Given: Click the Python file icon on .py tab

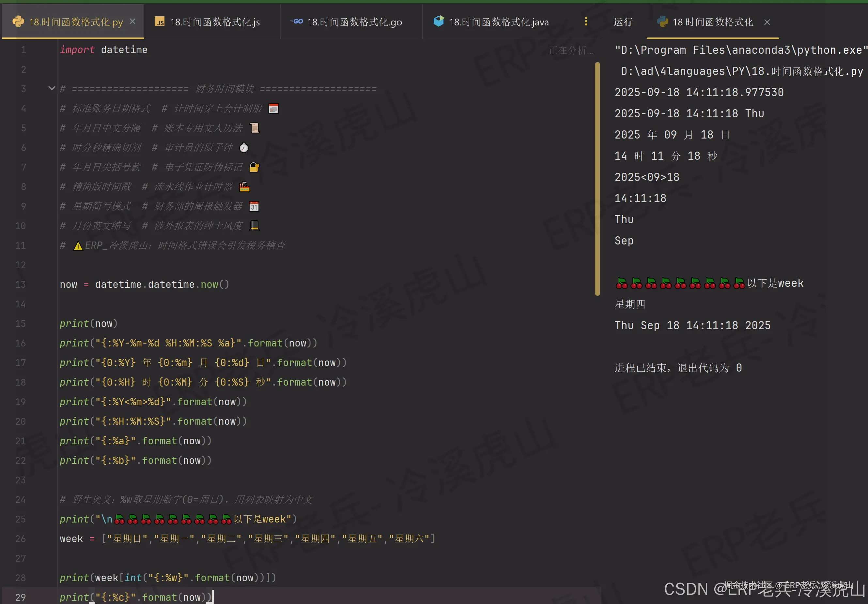Looking at the screenshot, I should click(18, 22).
